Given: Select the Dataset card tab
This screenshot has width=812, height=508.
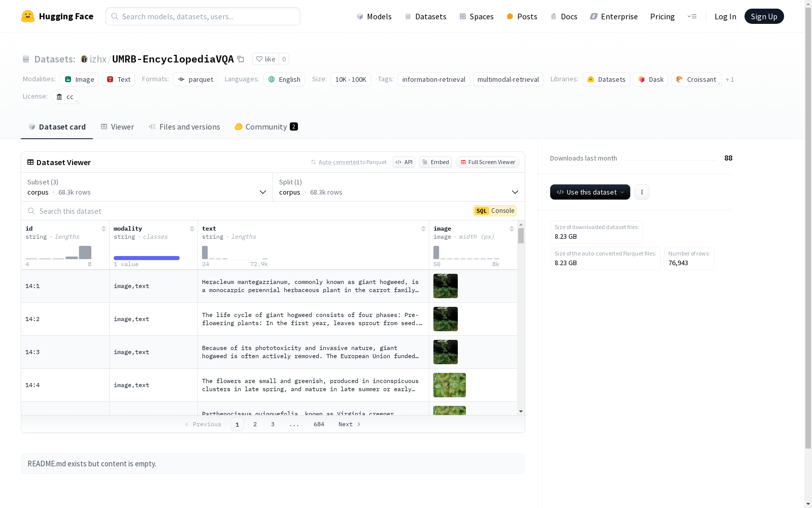Looking at the screenshot, I should point(57,126).
